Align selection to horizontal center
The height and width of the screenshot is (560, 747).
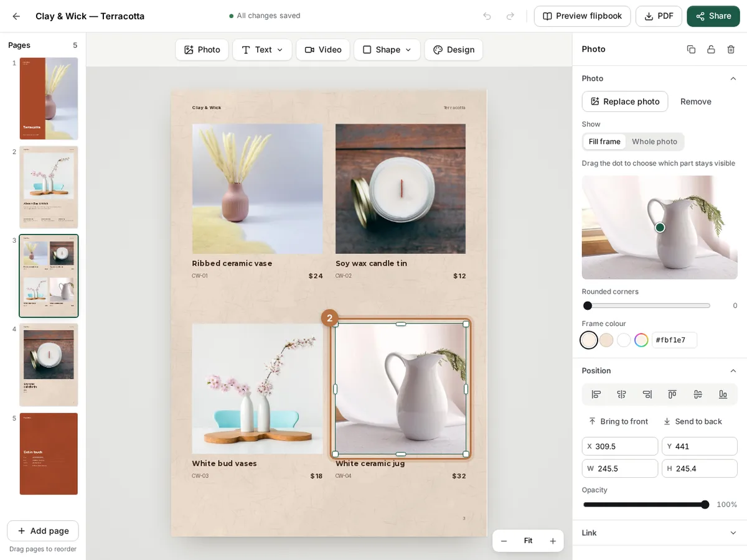621,394
